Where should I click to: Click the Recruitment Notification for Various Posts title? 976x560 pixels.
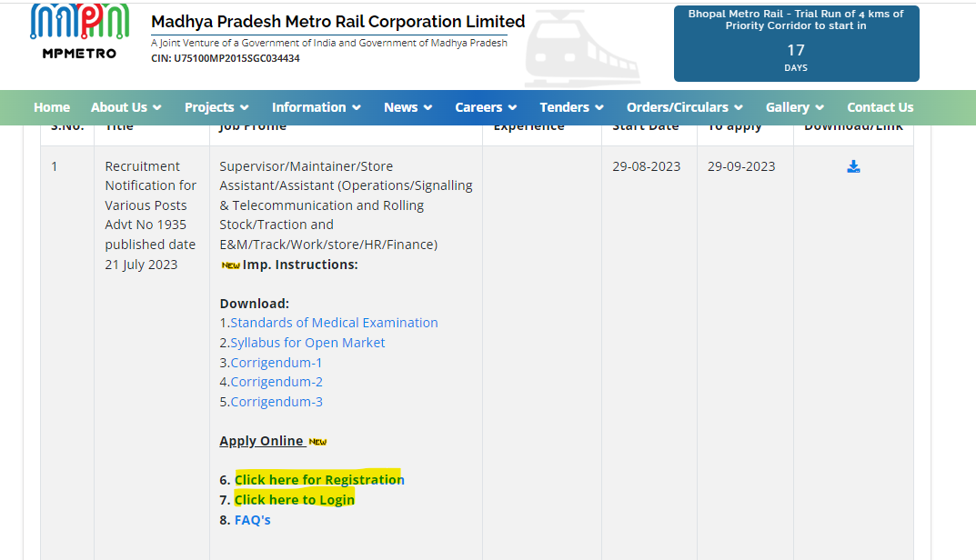coord(151,215)
